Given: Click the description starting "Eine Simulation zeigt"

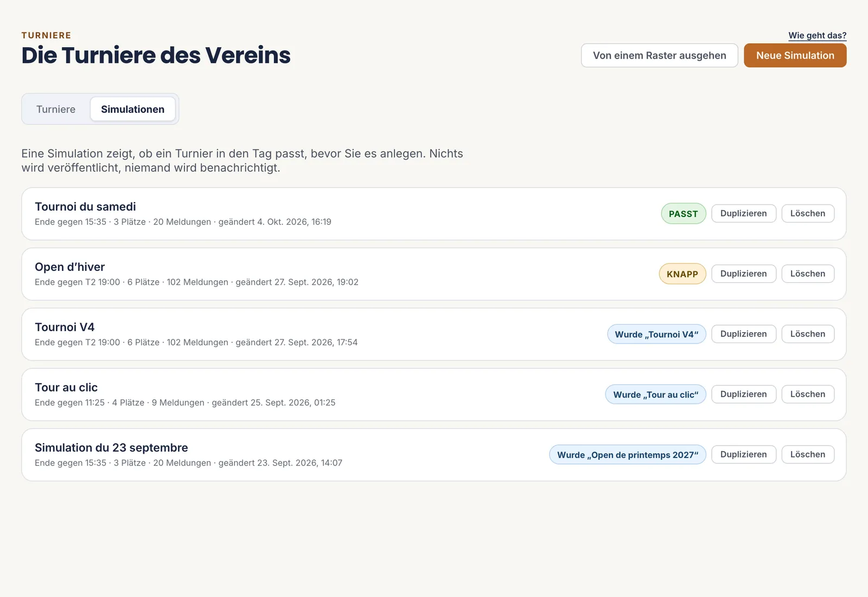Looking at the screenshot, I should [242, 161].
